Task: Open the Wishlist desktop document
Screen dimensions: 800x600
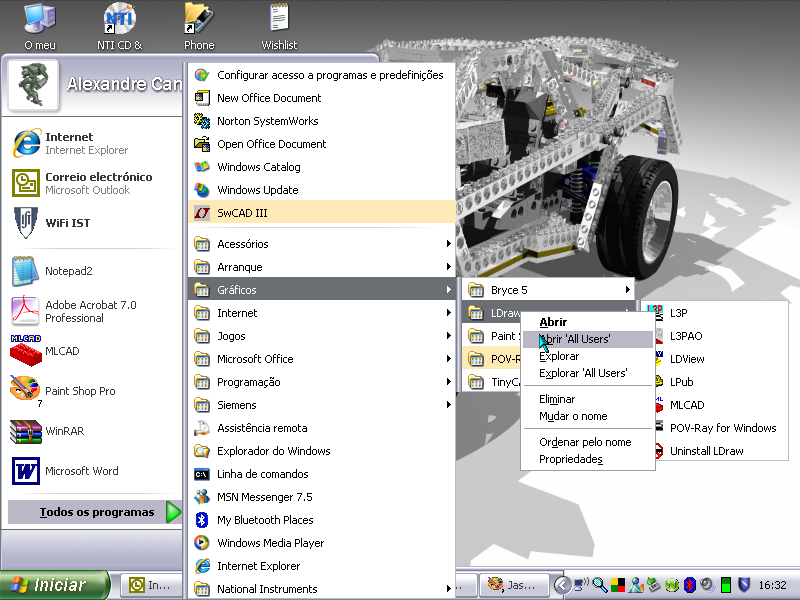Action: [x=279, y=27]
